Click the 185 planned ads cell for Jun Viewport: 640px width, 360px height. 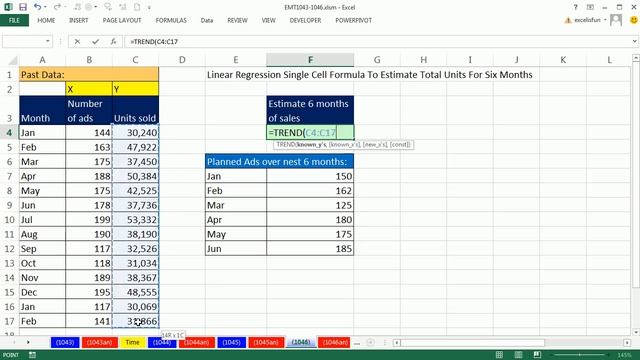pyautogui.click(x=310, y=249)
